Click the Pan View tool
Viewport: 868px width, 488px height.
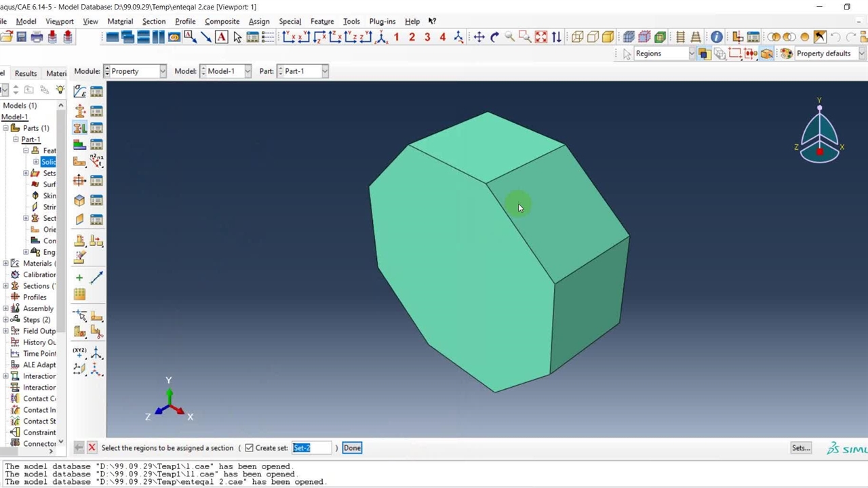pos(479,37)
